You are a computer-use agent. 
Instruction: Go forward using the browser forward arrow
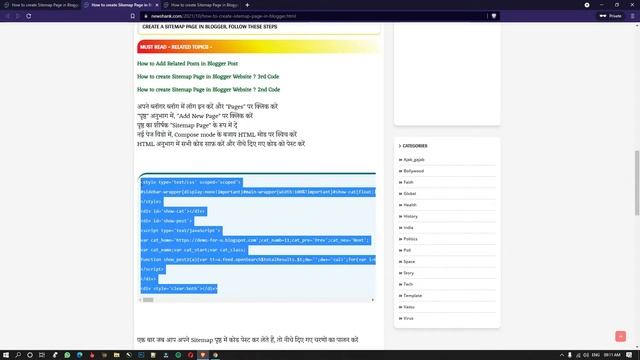(x=18, y=16)
